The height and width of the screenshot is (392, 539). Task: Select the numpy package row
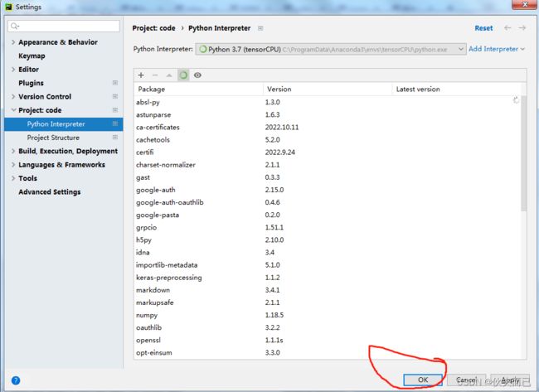328,315
